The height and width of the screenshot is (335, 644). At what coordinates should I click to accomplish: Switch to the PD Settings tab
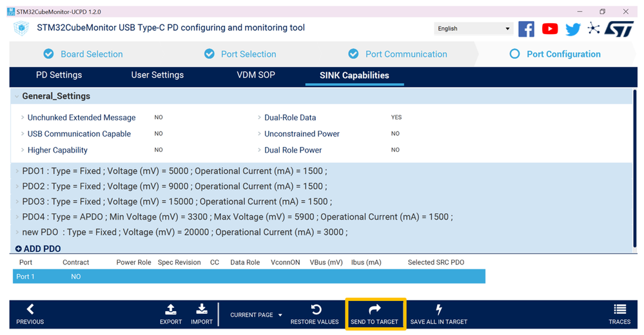tap(59, 75)
